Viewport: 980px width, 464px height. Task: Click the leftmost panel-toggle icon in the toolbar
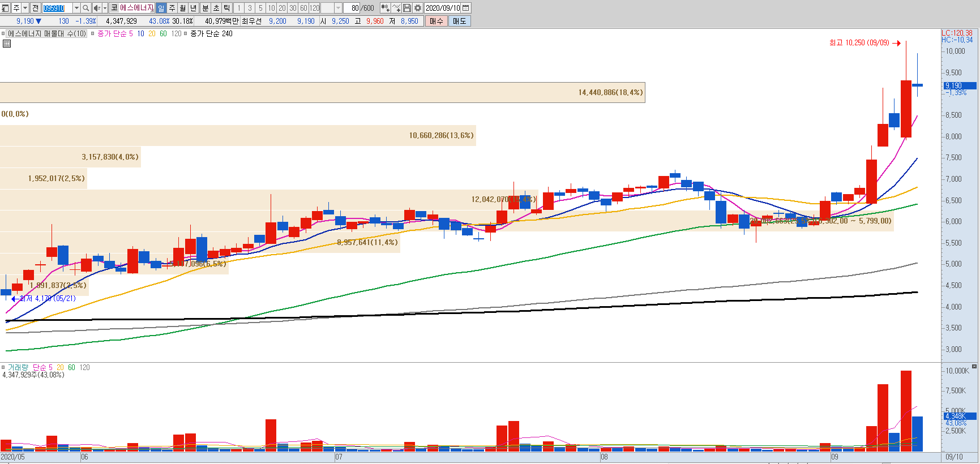6,8
